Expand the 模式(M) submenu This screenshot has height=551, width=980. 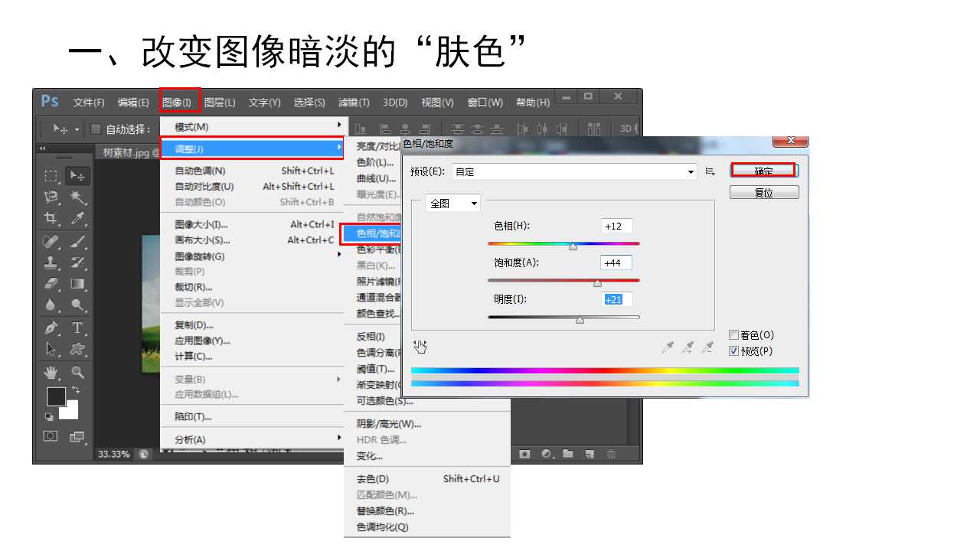[252, 126]
